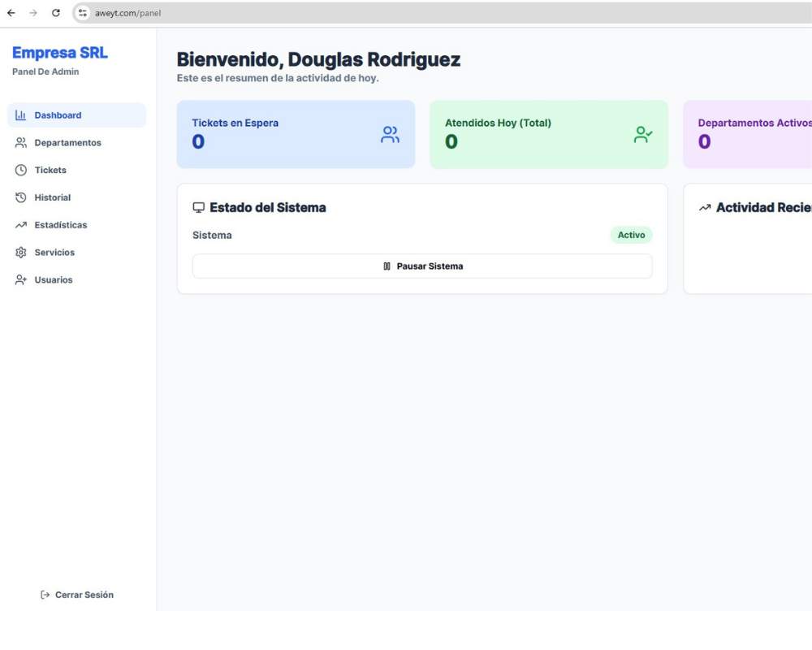Click the Historial history icon
The width and height of the screenshot is (812, 650).
[x=21, y=197]
